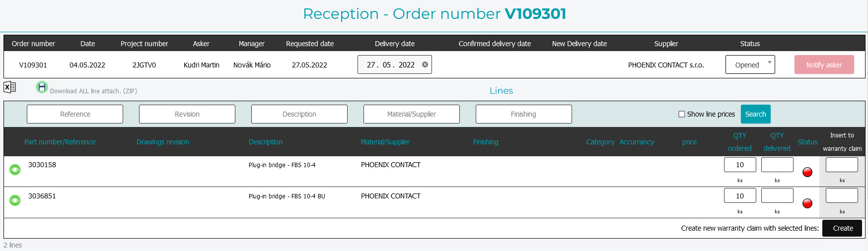Download all line attachments ZIP icon

point(42,87)
